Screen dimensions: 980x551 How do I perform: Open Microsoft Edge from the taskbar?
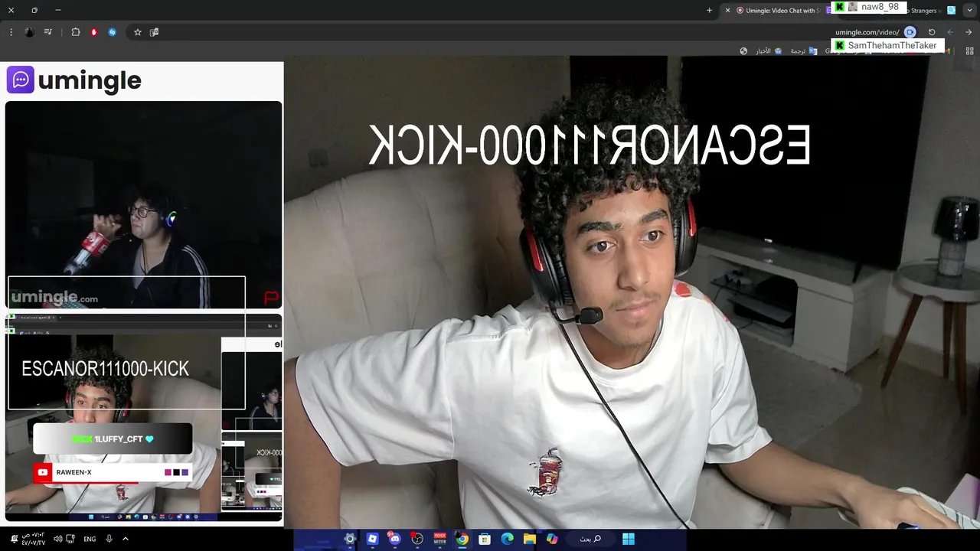[x=507, y=539]
